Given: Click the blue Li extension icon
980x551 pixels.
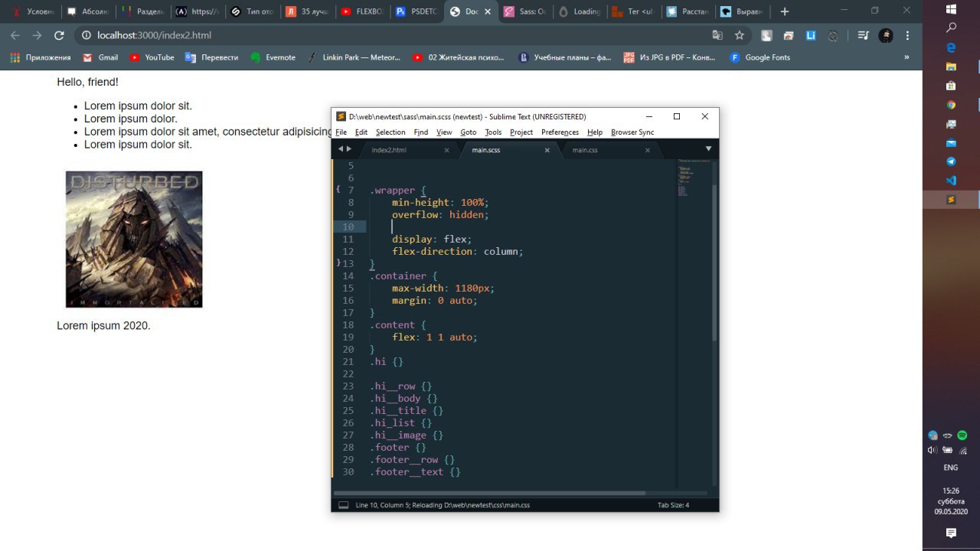Looking at the screenshot, I should coord(810,35).
